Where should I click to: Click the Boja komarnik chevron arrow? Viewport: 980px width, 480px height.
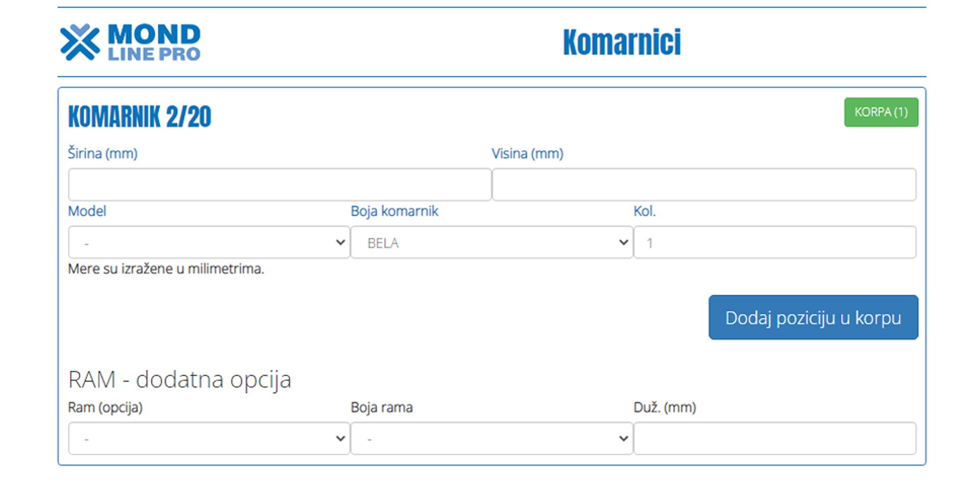[x=623, y=243]
